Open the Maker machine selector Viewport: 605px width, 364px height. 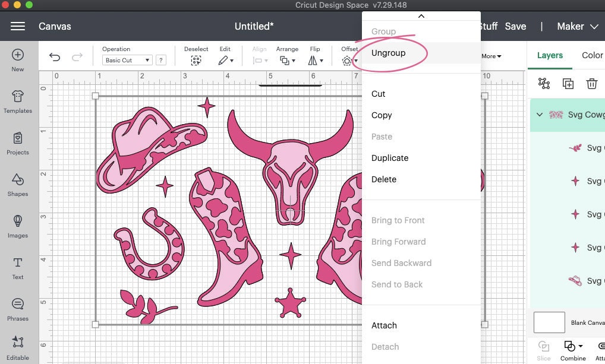tap(577, 26)
